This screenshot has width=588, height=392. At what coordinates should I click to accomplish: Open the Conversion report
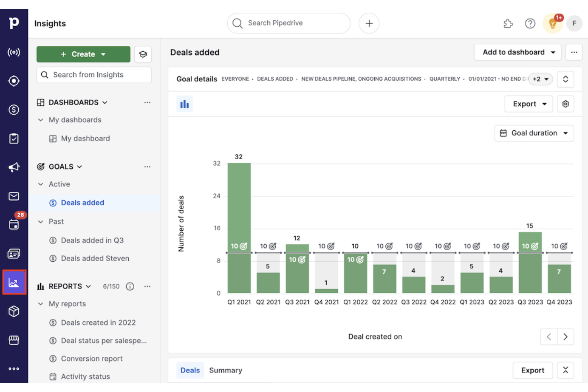[92, 359]
